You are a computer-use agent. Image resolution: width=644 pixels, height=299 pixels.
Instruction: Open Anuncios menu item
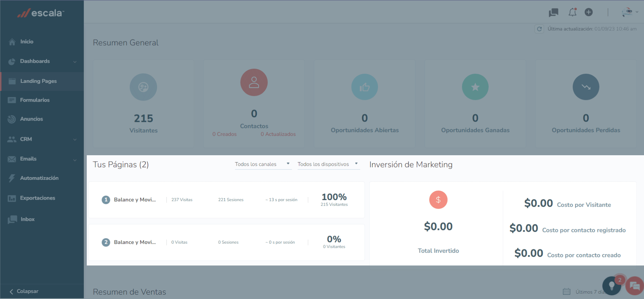[x=32, y=119]
